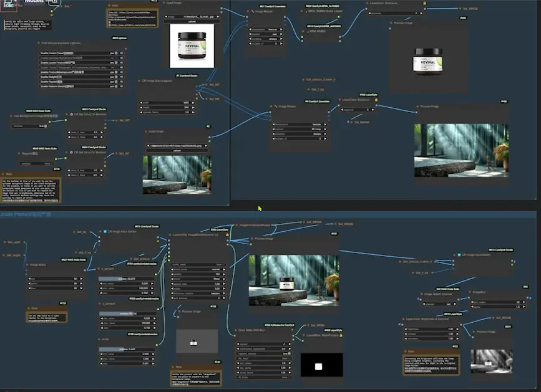541x392 pixels.
Task: Collapse dot of Image Select Channel node
Action: click(421, 294)
